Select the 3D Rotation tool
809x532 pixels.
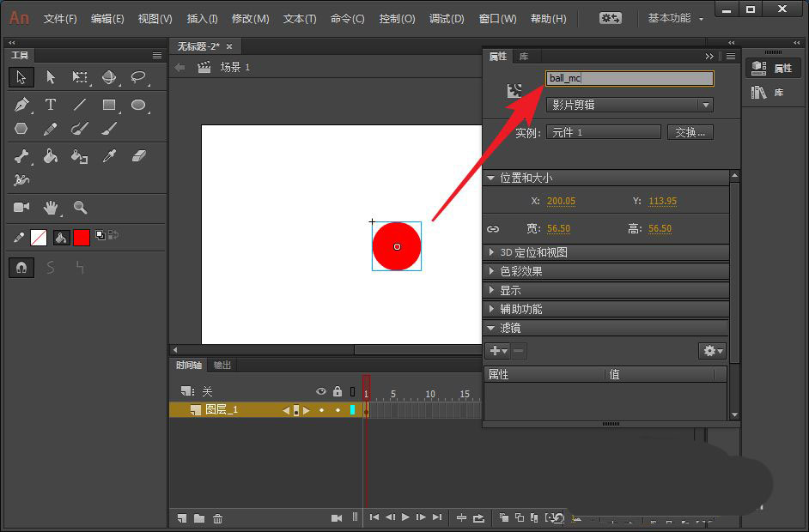109,77
